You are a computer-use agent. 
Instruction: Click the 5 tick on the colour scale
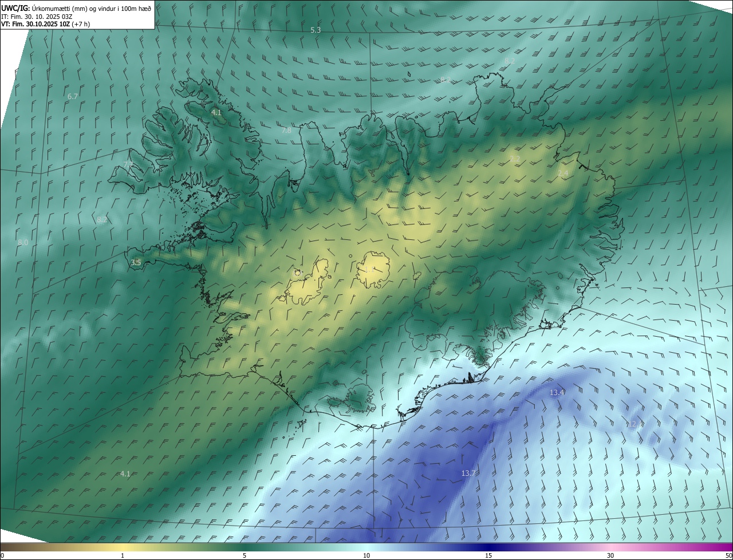coord(245,555)
